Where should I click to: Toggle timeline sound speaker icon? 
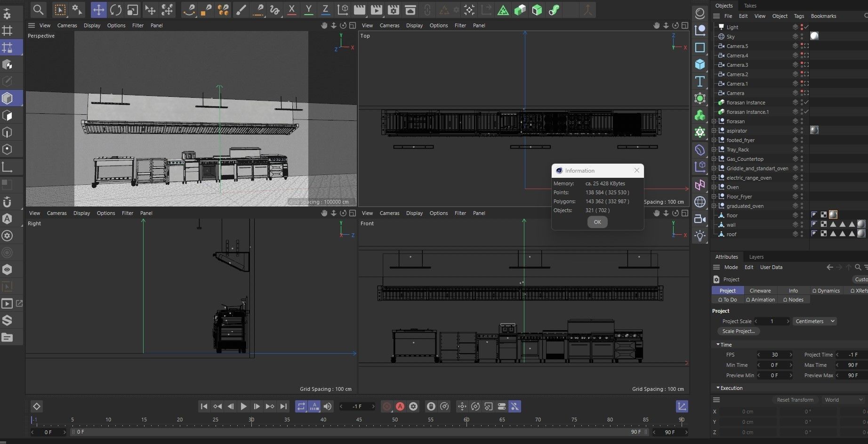[x=328, y=406]
